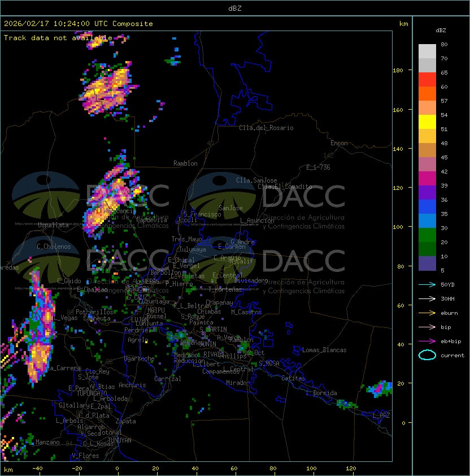Screen dimensions: 470x476
Task: Click the 'Catitas' place label
Action: 293,378
